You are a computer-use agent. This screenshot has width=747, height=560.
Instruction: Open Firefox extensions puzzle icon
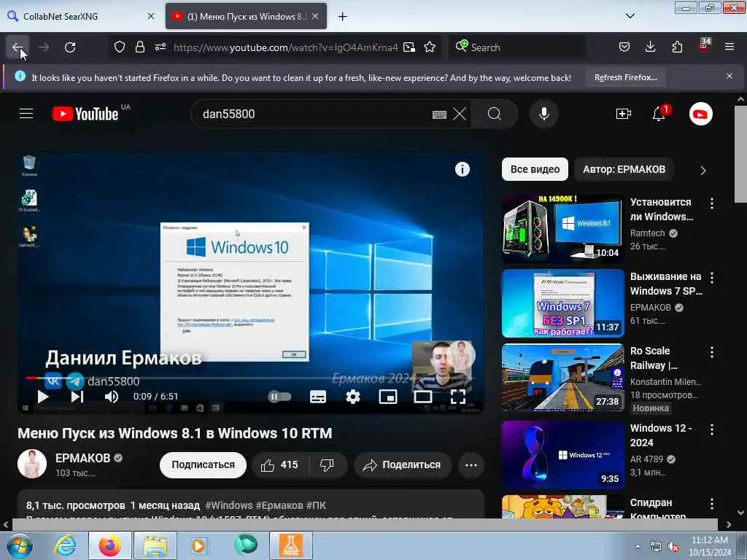(677, 47)
